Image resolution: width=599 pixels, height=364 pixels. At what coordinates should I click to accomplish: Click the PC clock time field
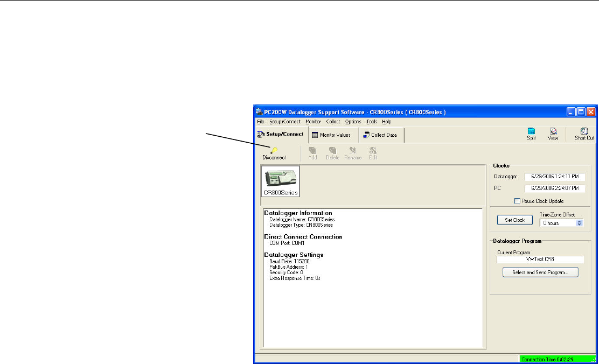click(x=555, y=188)
